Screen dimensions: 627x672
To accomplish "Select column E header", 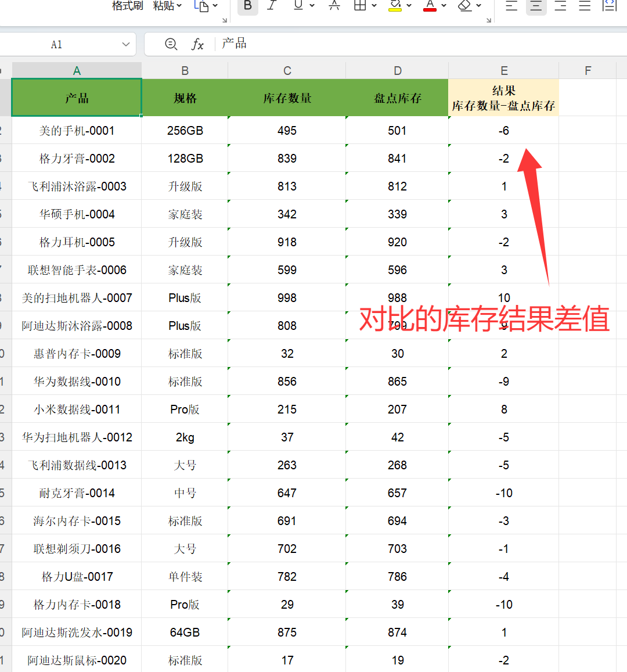I will (504, 71).
